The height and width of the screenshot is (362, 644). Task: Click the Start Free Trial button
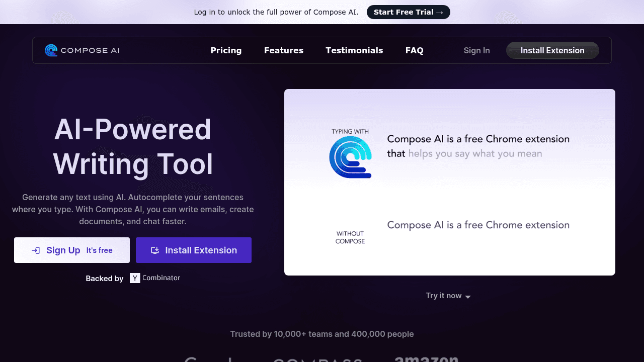pos(408,12)
